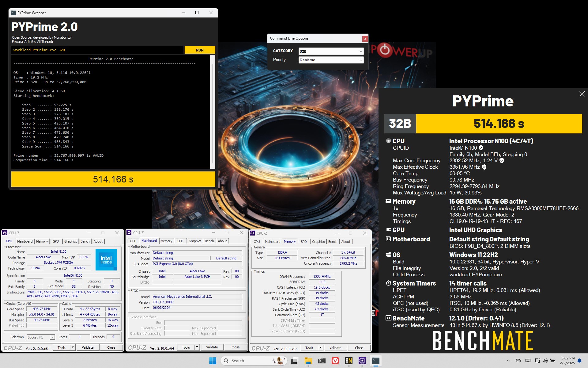
Task: Show hidden icons in system tray
Action: 508,361
